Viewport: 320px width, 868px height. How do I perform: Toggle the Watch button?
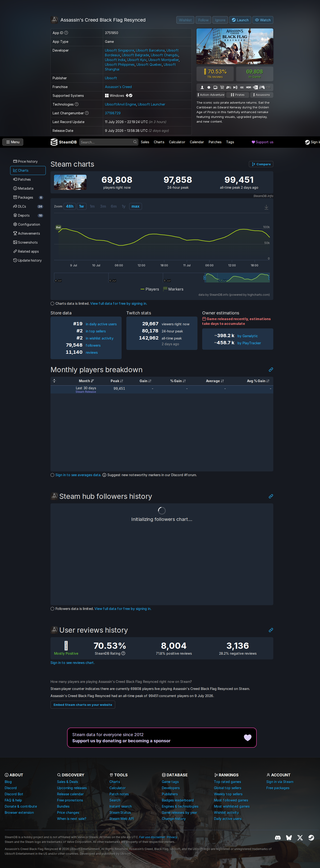(x=263, y=20)
